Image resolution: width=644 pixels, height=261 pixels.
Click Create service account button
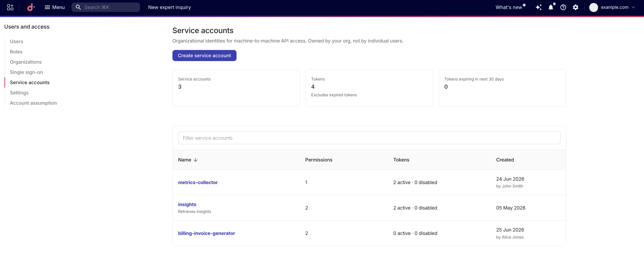(x=204, y=56)
